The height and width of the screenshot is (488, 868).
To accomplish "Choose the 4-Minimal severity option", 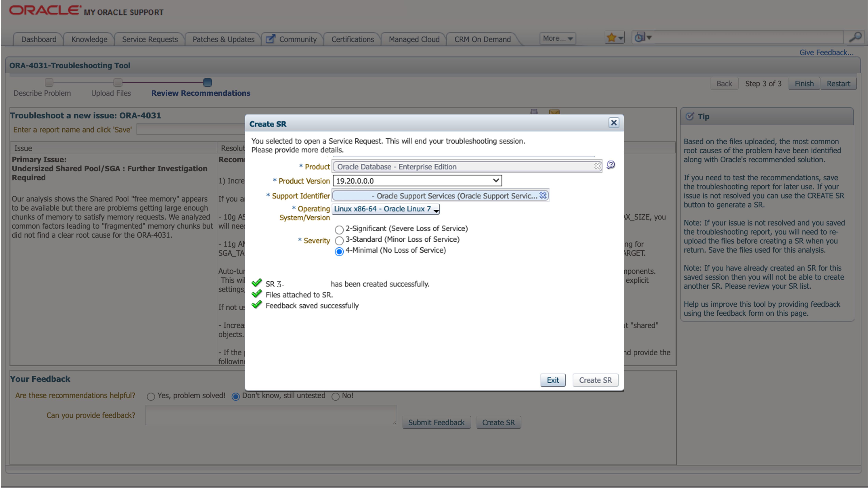I will pos(339,251).
